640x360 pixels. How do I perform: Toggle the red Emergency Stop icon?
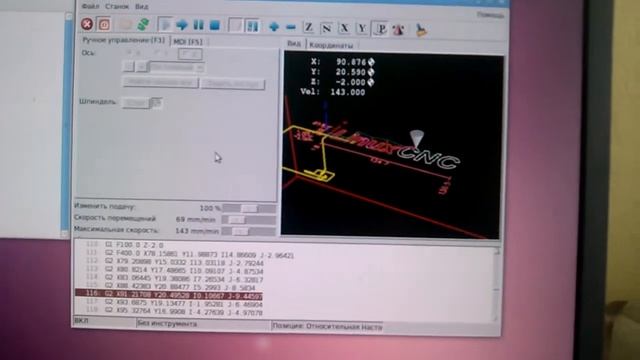87,24
